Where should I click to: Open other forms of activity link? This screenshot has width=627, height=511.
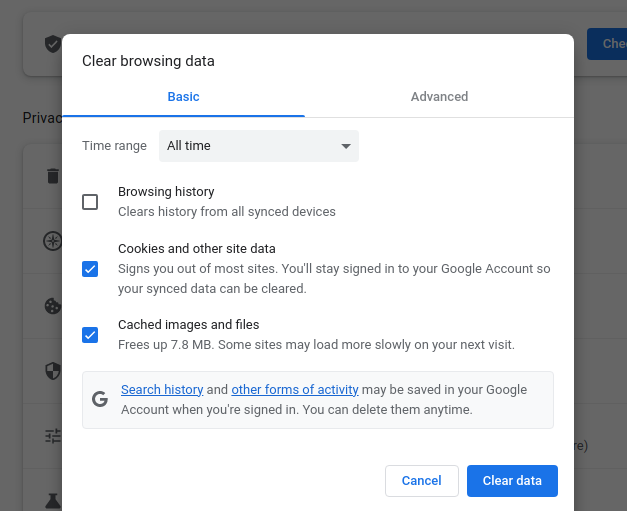[x=295, y=389]
